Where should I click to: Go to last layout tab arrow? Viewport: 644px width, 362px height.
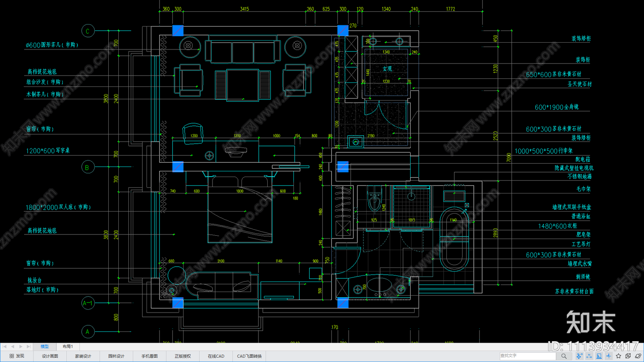(x=29, y=346)
